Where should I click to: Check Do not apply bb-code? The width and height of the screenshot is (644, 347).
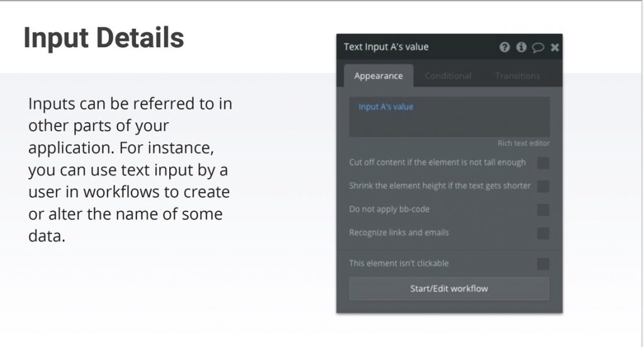pyautogui.click(x=543, y=210)
